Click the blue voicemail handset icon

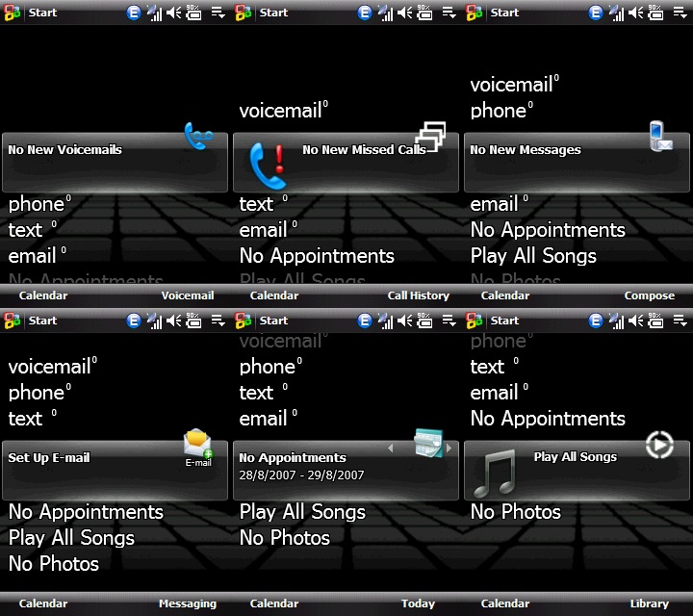click(x=198, y=137)
